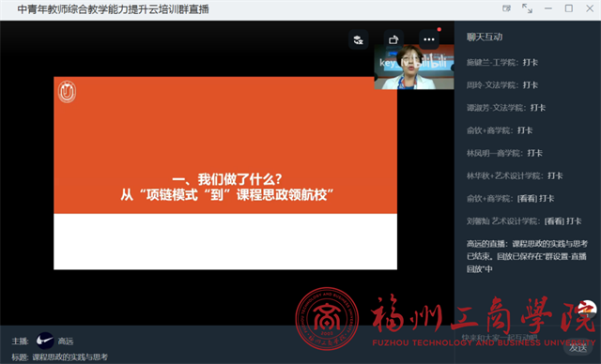
Task: Click the university logo on the slide
Action: [x=67, y=92]
